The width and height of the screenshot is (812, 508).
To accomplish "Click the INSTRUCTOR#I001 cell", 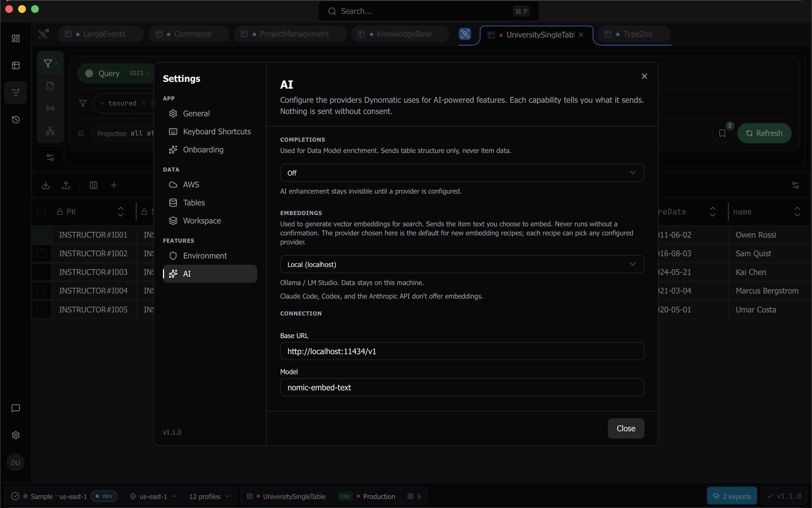I will [x=94, y=235].
